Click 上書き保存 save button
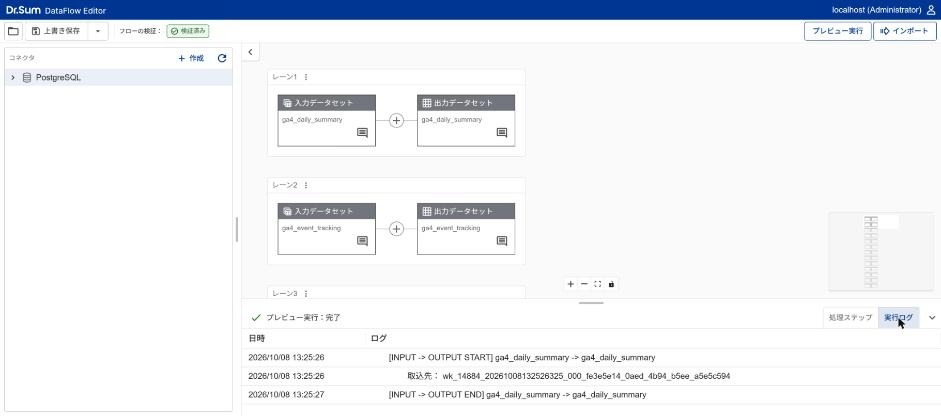The height and width of the screenshot is (416, 941). point(56,31)
